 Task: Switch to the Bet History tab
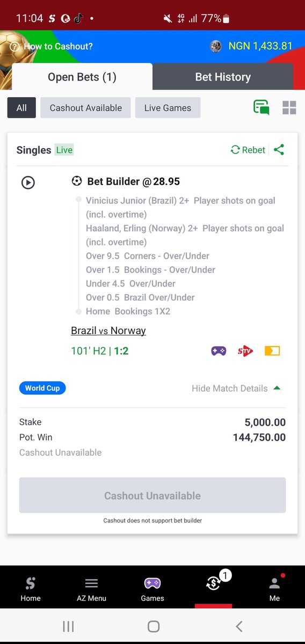click(x=223, y=77)
